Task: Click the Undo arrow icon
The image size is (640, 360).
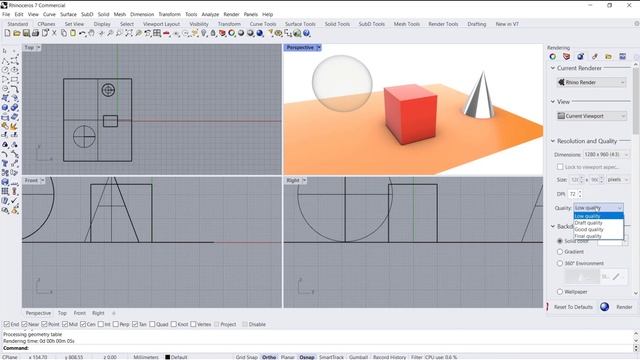Action: click(x=82, y=33)
